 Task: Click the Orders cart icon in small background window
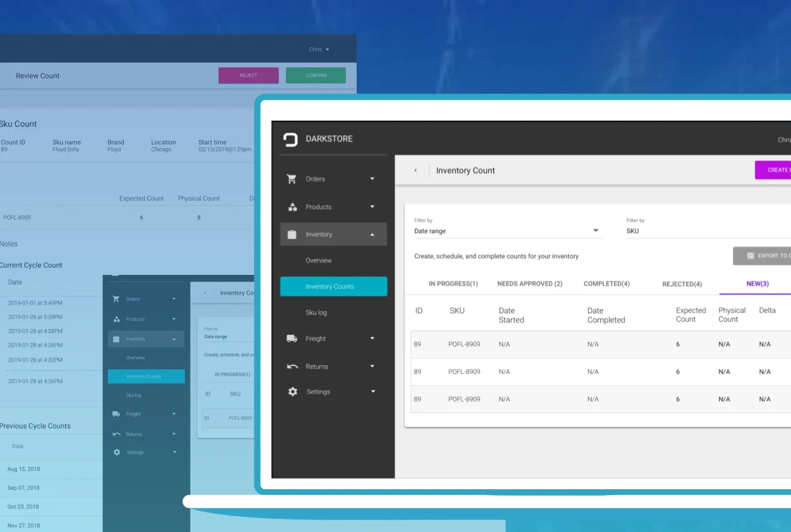click(116, 299)
